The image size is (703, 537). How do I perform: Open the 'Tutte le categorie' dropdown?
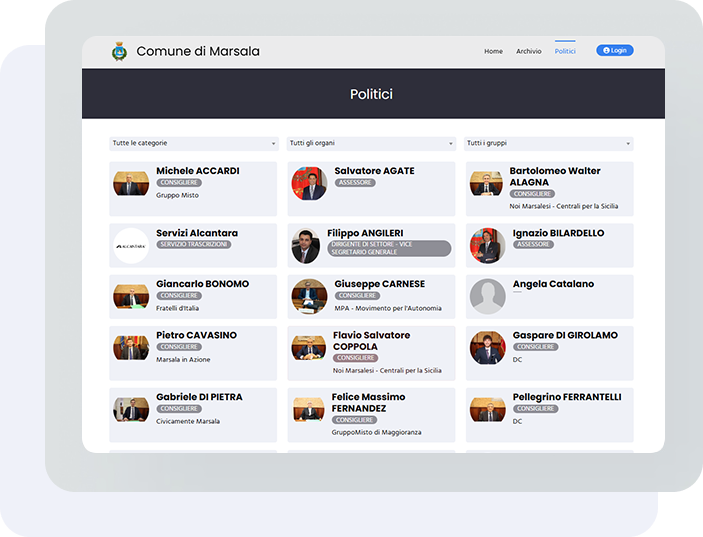pos(194,144)
